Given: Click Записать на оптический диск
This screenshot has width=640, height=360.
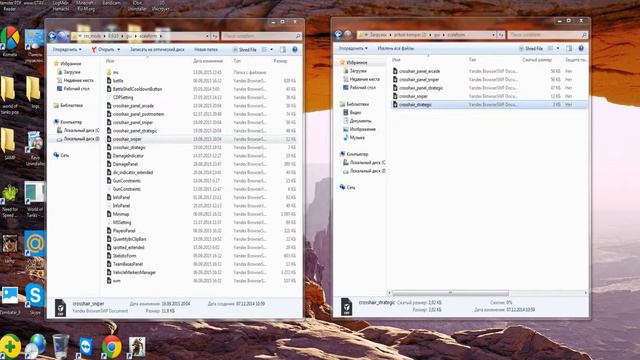Looking at the screenshot, I should (x=157, y=49).
